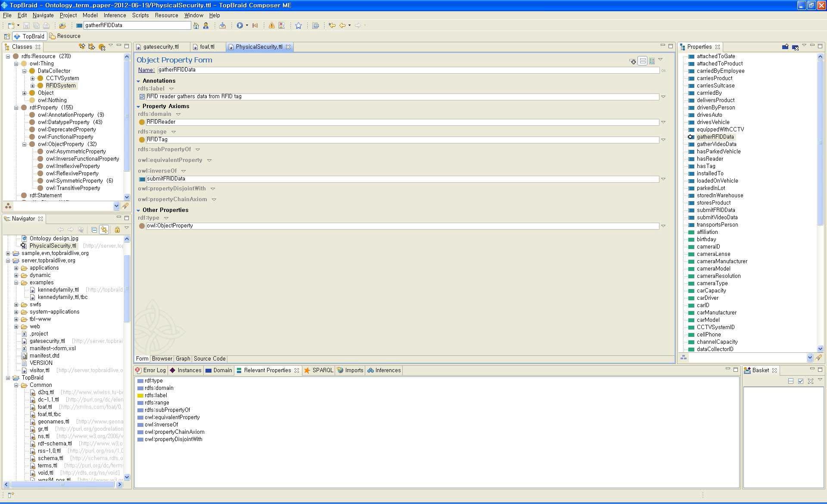Expand the RFIDSystem class node
827x504 pixels.
pyautogui.click(x=32, y=86)
